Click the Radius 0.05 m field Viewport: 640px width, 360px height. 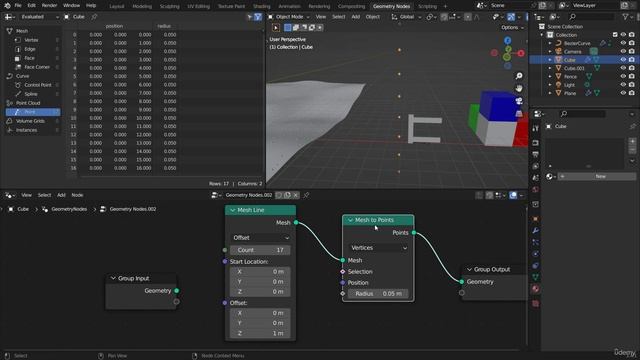[x=378, y=293]
